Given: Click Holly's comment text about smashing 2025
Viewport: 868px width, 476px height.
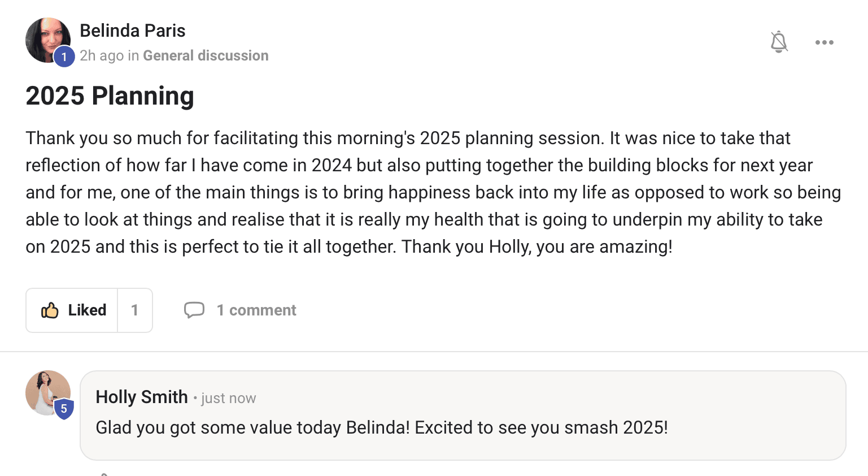Looking at the screenshot, I should coord(382,427).
